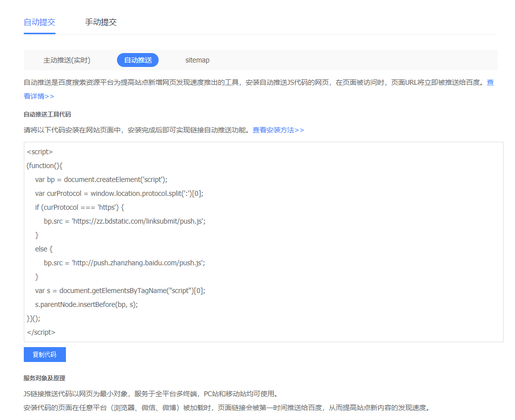Click the opening <script> line in code box
This screenshot has height=420, width=515.
point(40,152)
